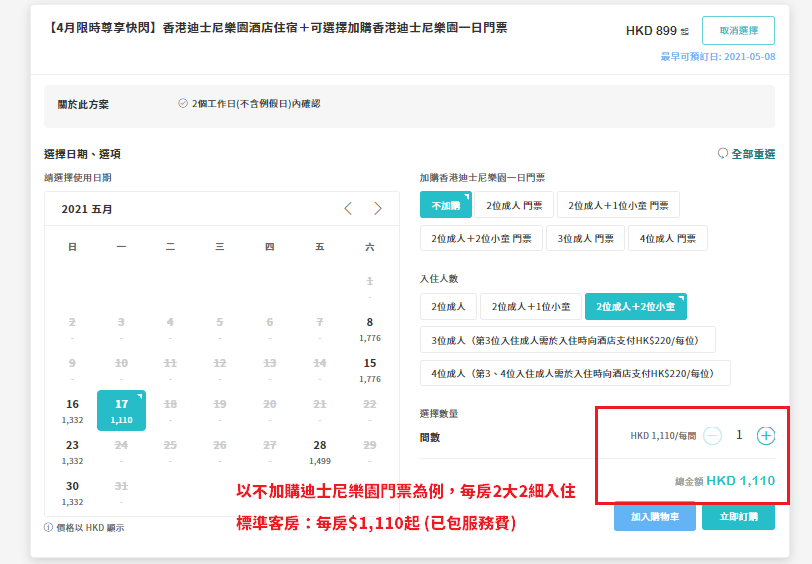Click the room quantity value 1
Viewport: 812px width, 564px height.
tap(739, 435)
